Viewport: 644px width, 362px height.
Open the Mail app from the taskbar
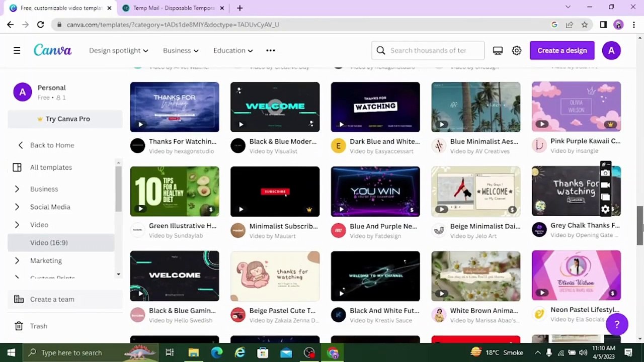click(286, 352)
